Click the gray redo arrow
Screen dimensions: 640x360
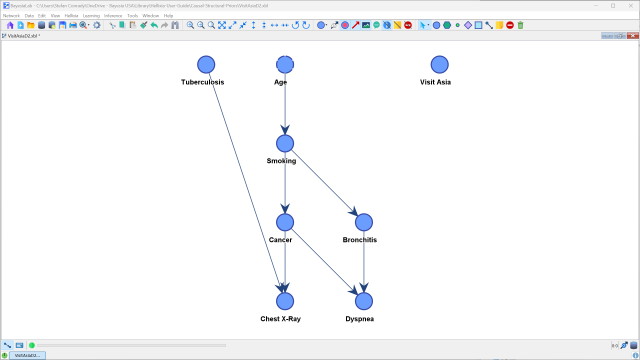point(164,25)
